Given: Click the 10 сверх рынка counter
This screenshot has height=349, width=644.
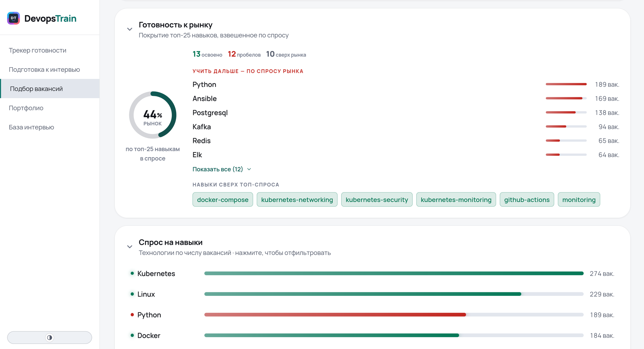Looking at the screenshot, I should 286,54.
